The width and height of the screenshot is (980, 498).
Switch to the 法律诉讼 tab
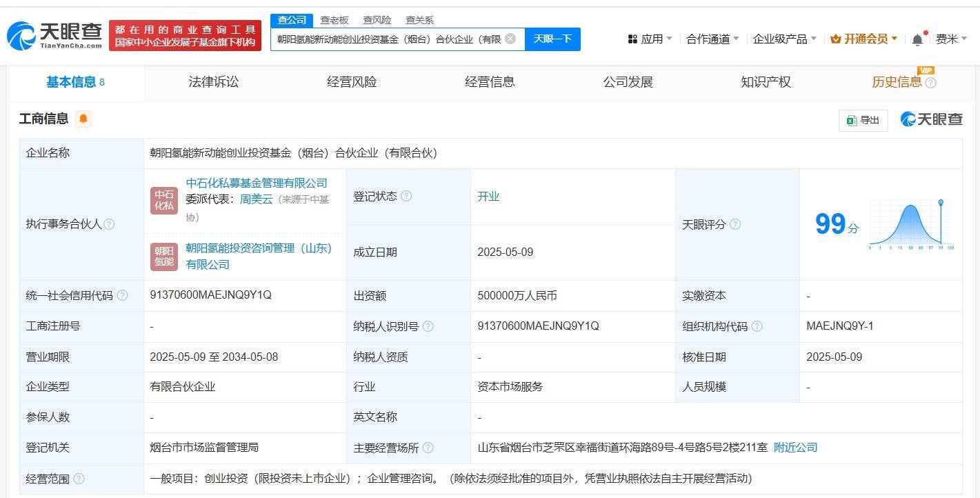click(214, 83)
